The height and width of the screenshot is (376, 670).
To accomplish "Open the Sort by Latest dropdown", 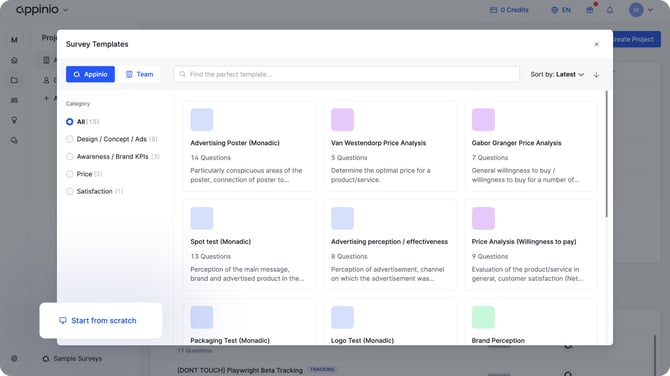I will pyautogui.click(x=557, y=74).
